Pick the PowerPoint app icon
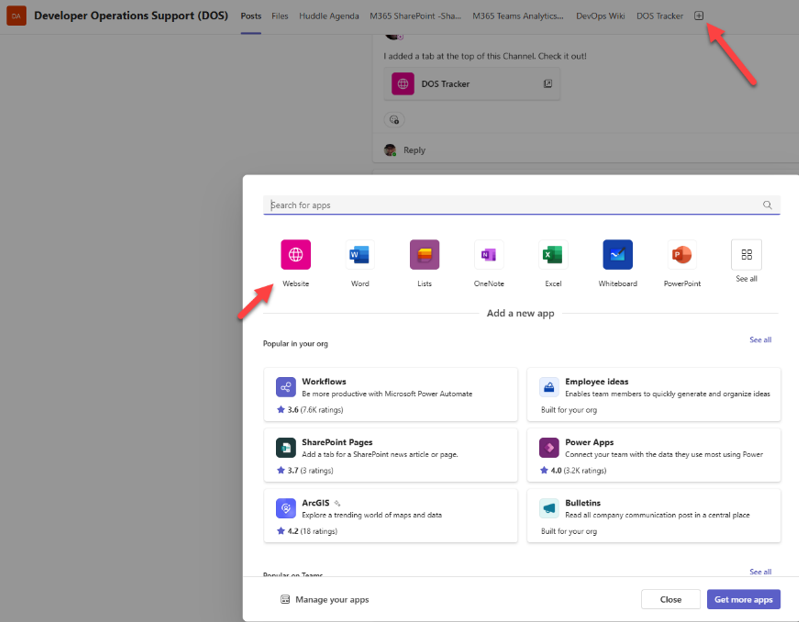The image size is (799, 622). (682, 254)
